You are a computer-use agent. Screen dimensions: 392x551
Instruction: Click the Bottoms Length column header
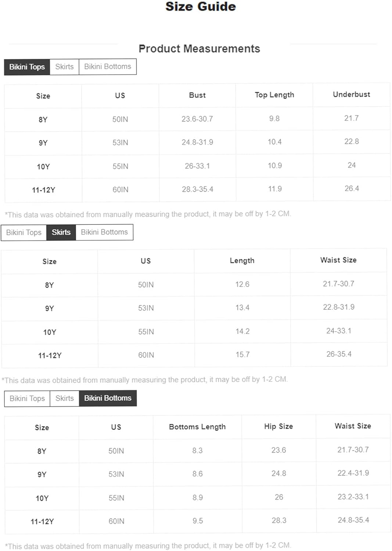[x=197, y=427]
